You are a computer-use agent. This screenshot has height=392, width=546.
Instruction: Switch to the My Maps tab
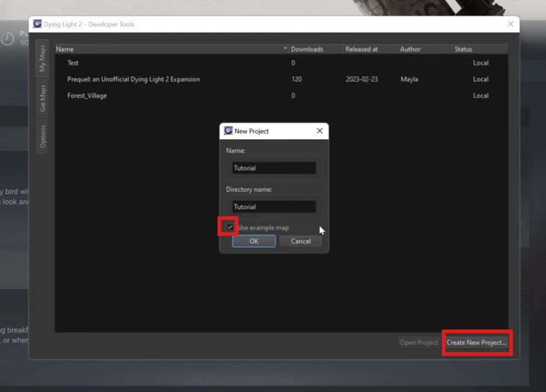(x=42, y=58)
